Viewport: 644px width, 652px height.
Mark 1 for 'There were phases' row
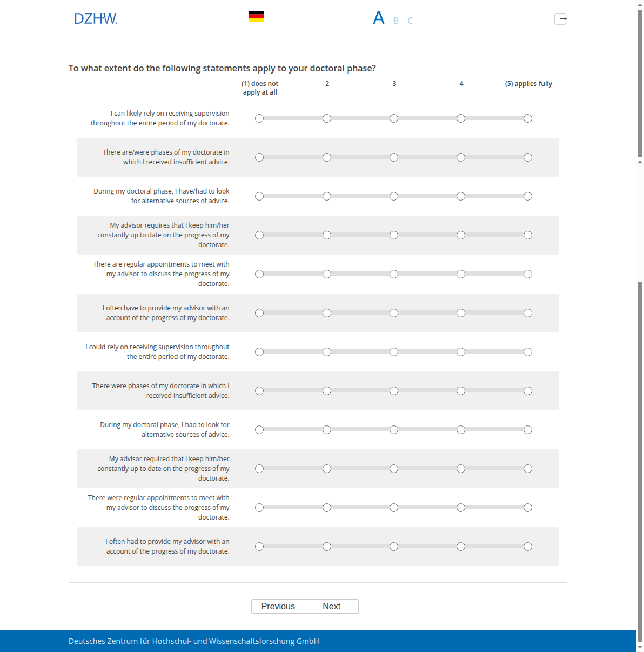tap(259, 391)
